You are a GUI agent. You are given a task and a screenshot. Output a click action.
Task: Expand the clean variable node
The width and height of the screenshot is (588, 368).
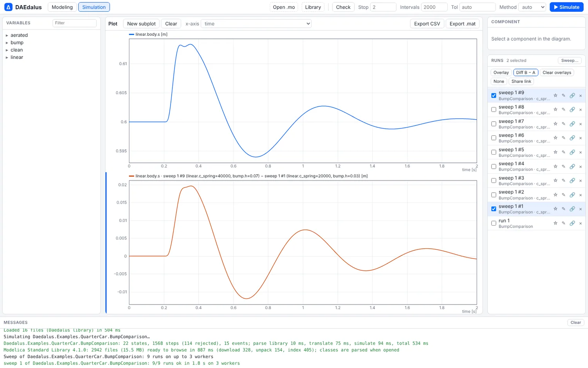[7, 50]
